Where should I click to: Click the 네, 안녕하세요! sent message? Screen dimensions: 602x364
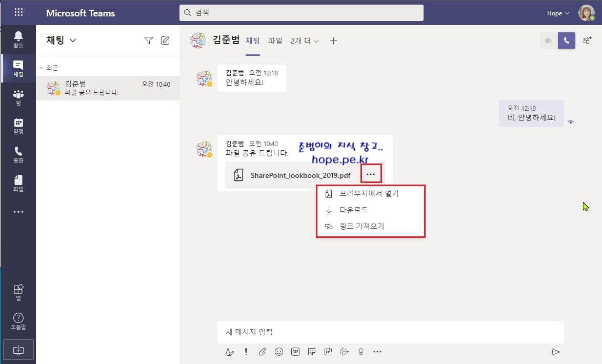(531, 114)
